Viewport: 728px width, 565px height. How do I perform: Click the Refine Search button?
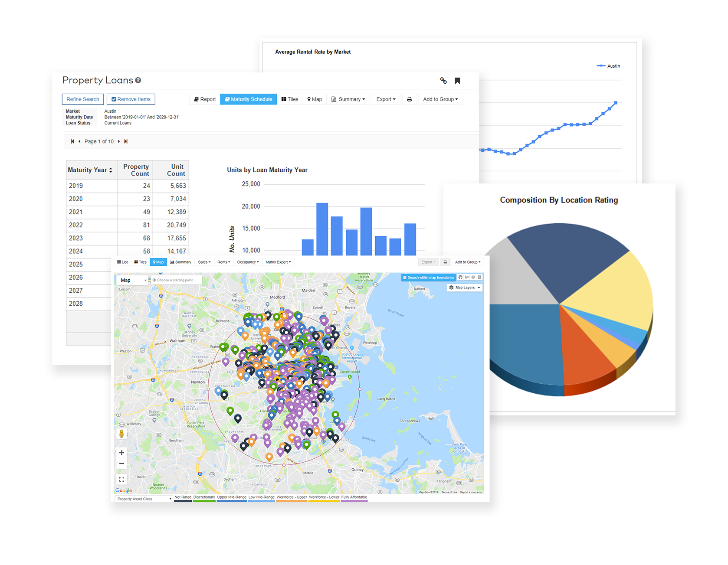[82, 99]
